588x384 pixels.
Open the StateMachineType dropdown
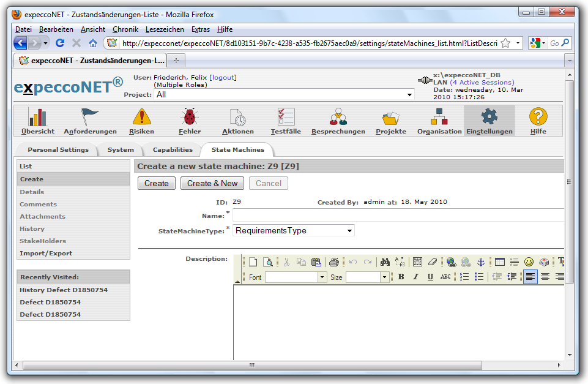(294, 231)
